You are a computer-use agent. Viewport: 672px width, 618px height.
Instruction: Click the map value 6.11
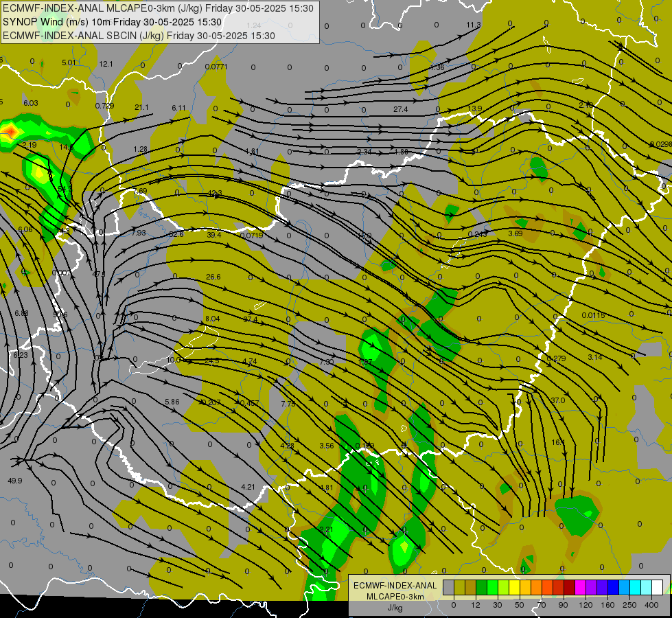coord(178,108)
